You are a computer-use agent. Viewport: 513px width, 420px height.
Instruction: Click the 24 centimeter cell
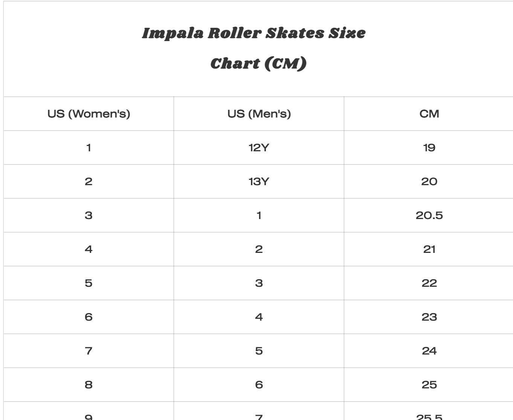[429, 351]
